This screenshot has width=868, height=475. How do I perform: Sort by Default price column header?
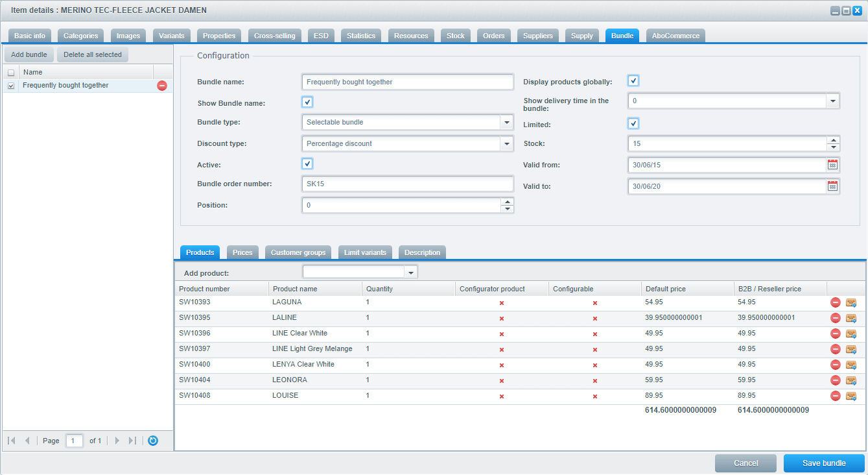[x=688, y=289]
